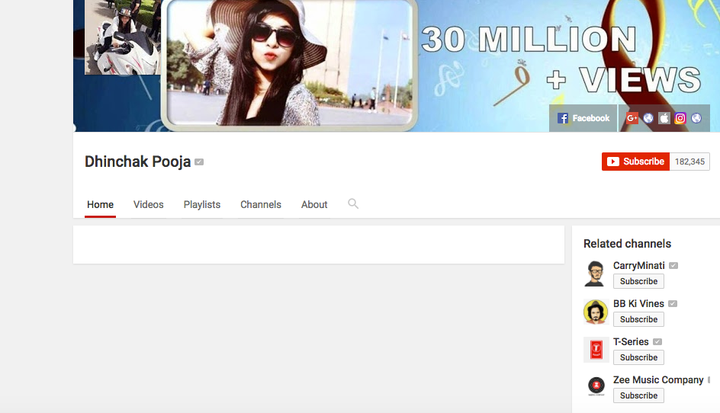
Task: Open the first globe website icon
Action: pyautogui.click(x=648, y=118)
